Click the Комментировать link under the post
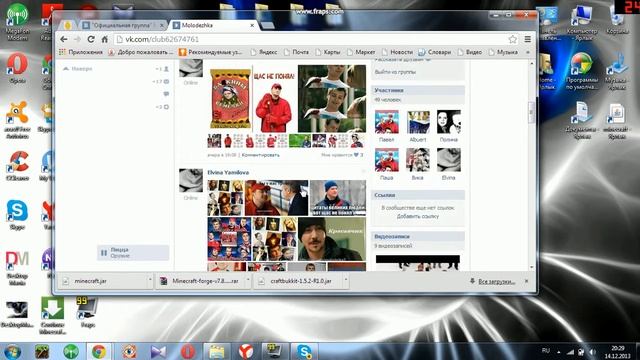This screenshot has height=360, width=640. [261, 155]
